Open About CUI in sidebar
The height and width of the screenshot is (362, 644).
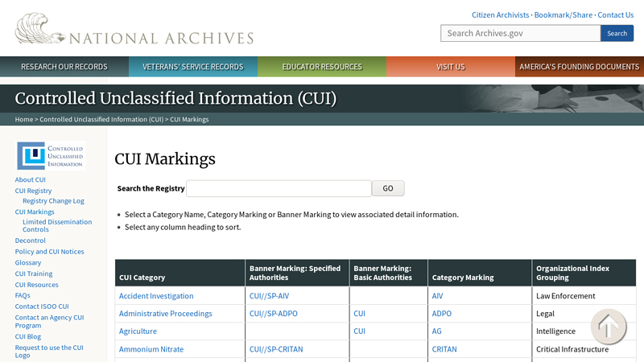(31, 179)
